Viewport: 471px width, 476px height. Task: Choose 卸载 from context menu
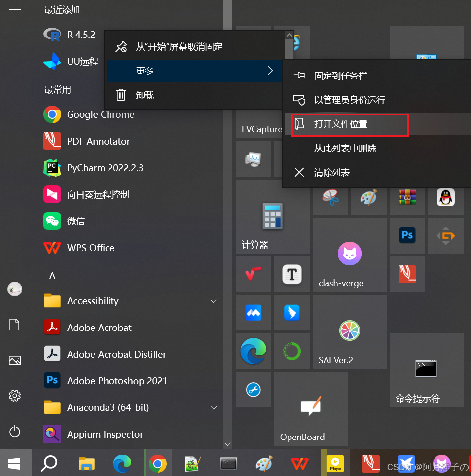pyautogui.click(x=194, y=95)
